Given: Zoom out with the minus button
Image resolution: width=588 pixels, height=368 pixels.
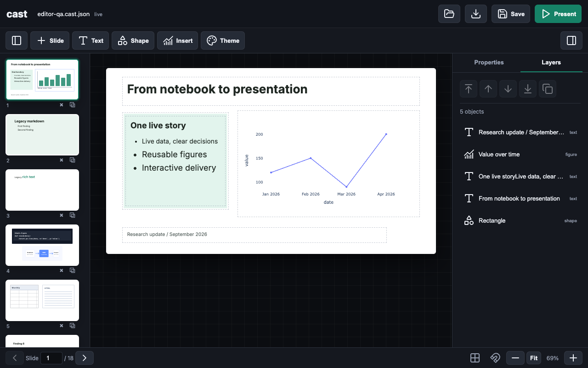Looking at the screenshot, I should [x=515, y=358].
